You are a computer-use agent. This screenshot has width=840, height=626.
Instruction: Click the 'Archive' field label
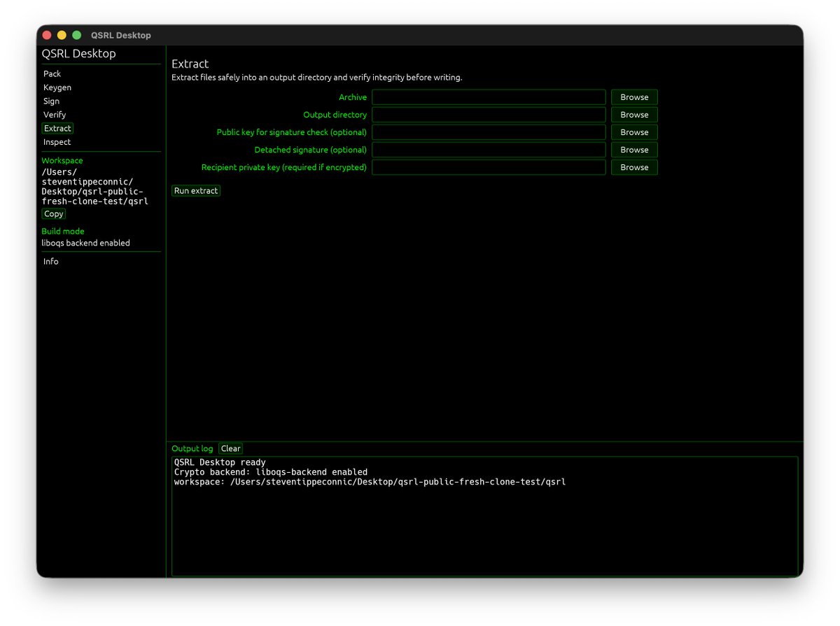[353, 97]
